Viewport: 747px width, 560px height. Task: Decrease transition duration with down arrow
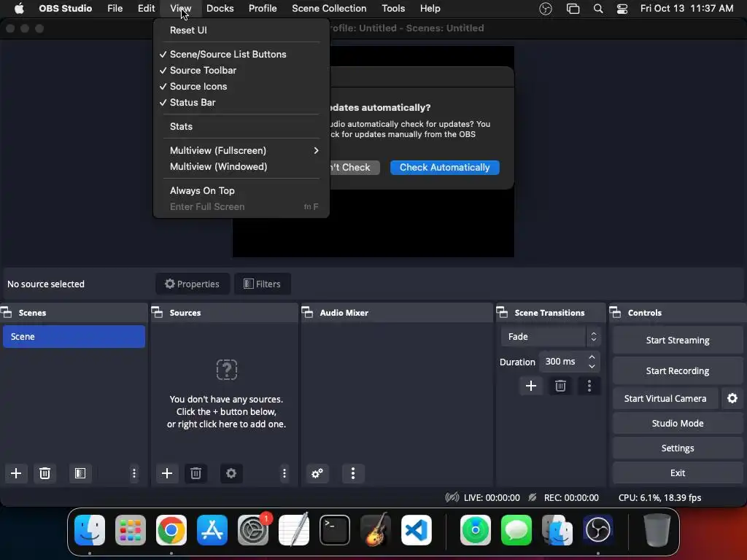tap(592, 366)
